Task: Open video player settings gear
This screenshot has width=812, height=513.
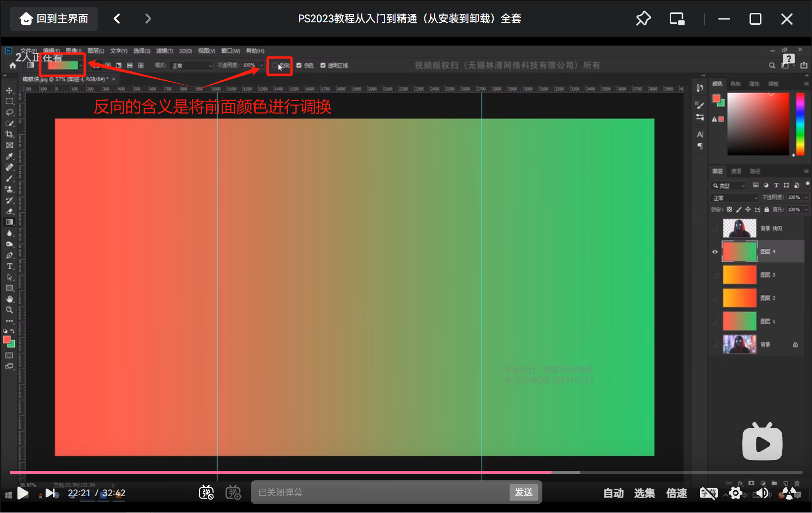Action: [736, 493]
